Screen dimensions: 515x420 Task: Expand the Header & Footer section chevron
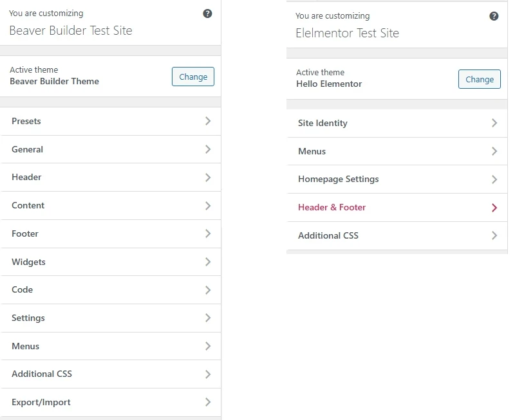[493, 207]
